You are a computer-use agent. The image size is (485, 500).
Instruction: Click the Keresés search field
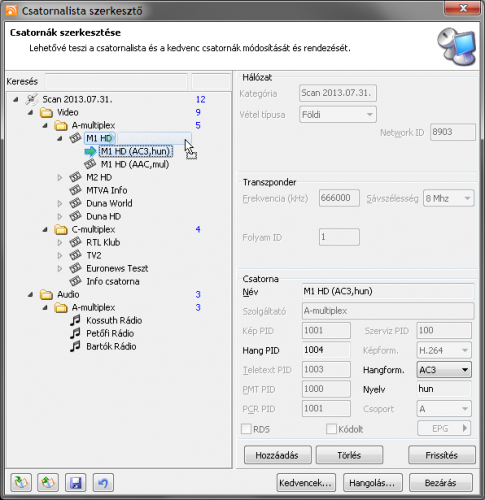pyautogui.click(x=116, y=81)
